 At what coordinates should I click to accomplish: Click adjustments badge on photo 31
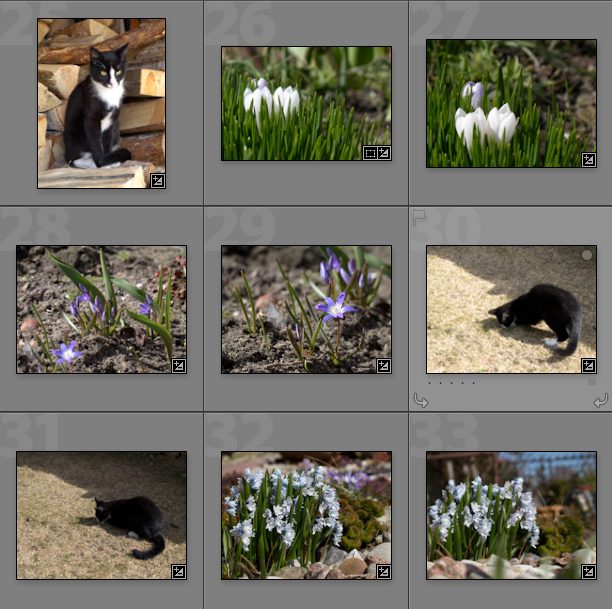[x=178, y=571]
